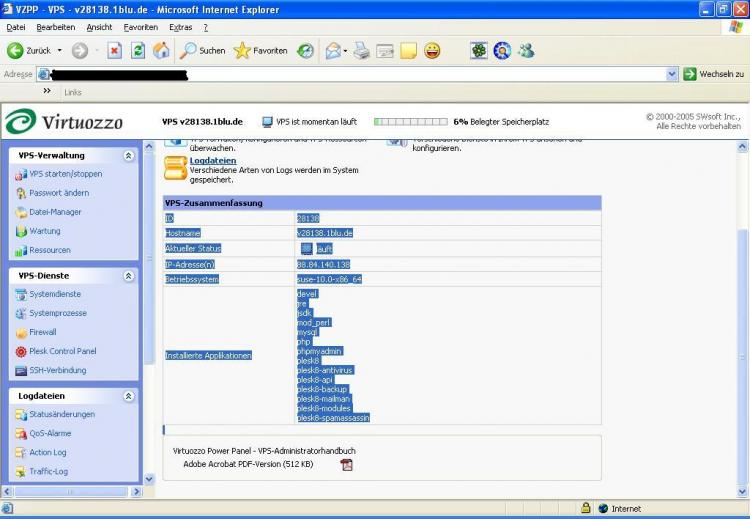Open dropdown next to Zurück button
This screenshot has width=750, height=519.
59,50
